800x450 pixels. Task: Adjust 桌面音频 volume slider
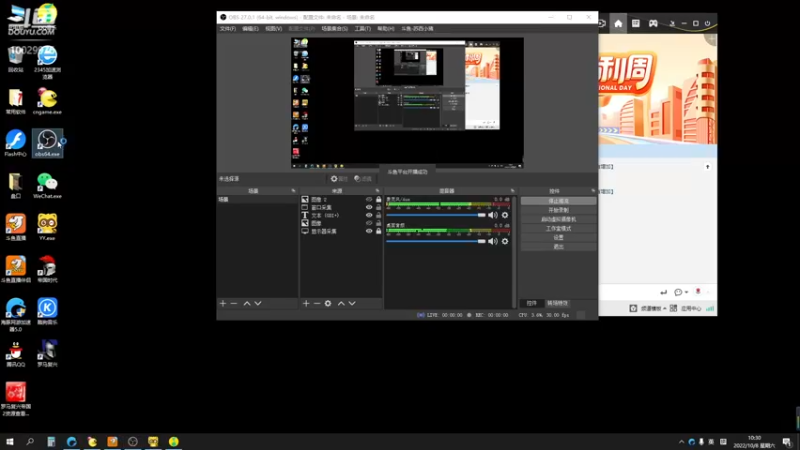436,241
